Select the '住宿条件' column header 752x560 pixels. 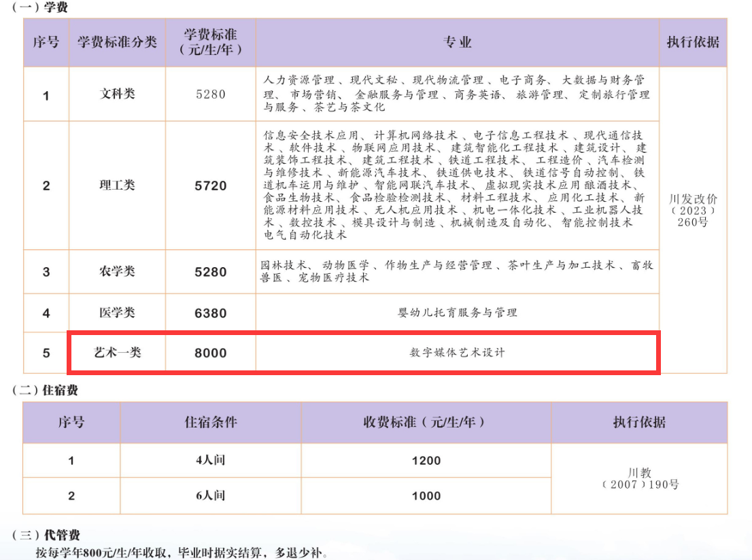(211, 422)
